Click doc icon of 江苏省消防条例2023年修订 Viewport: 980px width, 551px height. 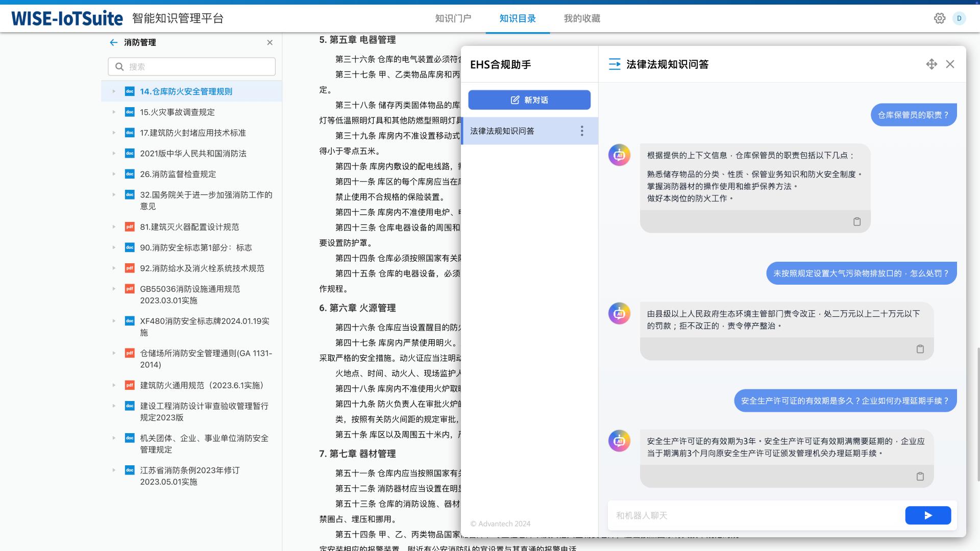coord(130,470)
